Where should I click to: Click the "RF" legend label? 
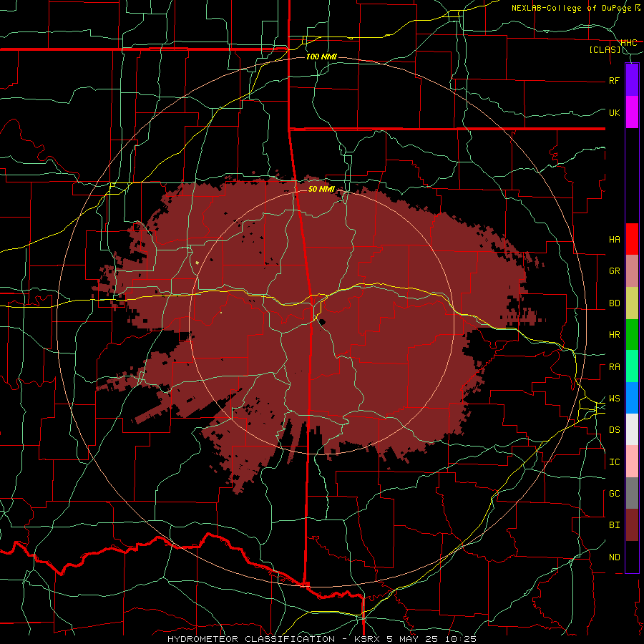614,80
